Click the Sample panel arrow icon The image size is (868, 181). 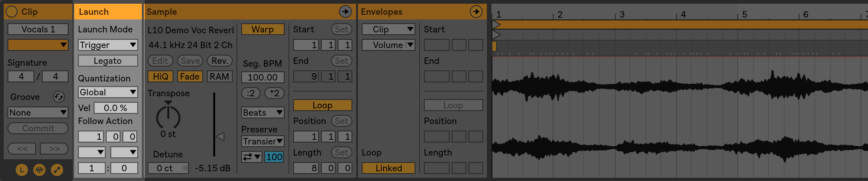point(345,12)
